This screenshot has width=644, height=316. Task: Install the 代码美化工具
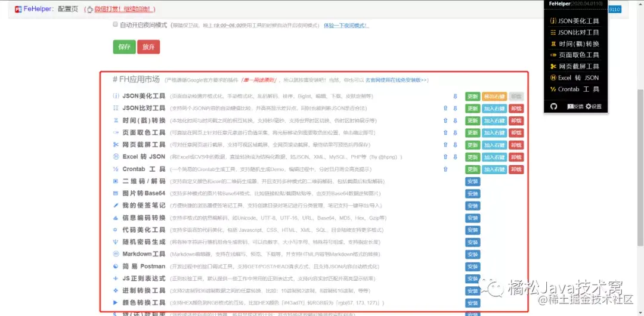(472, 230)
